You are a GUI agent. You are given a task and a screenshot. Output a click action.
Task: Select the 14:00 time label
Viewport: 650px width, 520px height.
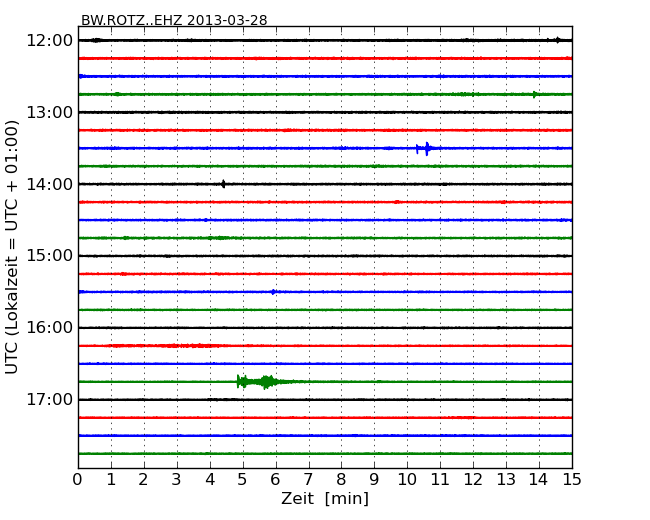click(49, 184)
